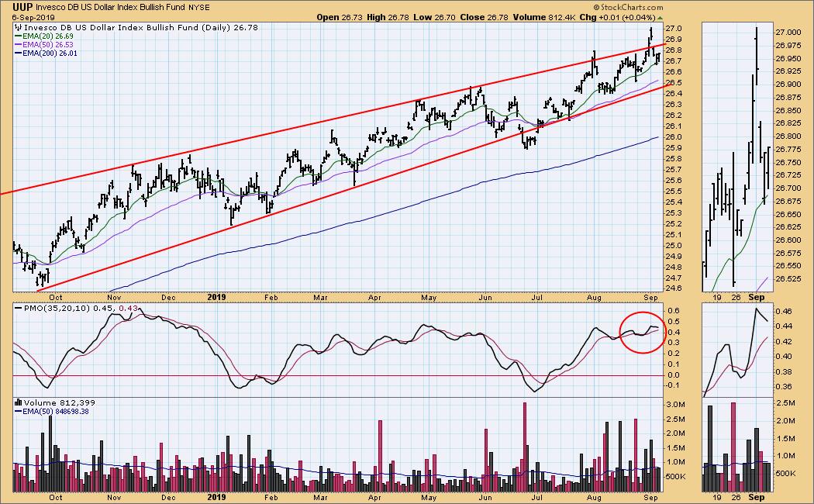Click the green up-triangle beside the Chg value
The image size is (814, 504).
click(660, 18)
